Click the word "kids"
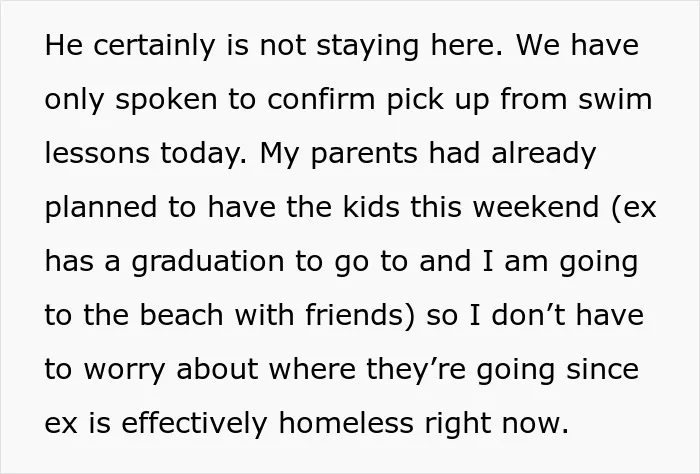The width and height of the screenshot is (700, 474). click(x=371, y=207)
